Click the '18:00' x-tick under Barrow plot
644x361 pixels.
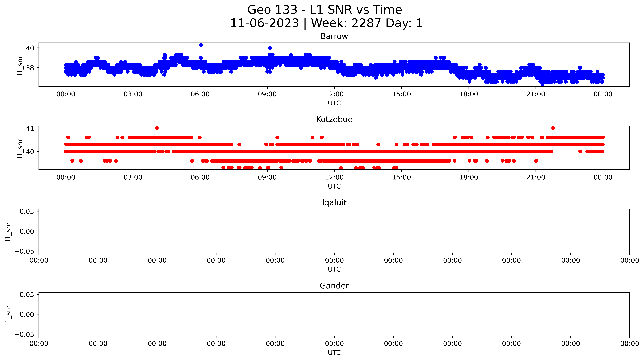pos(469,94)
